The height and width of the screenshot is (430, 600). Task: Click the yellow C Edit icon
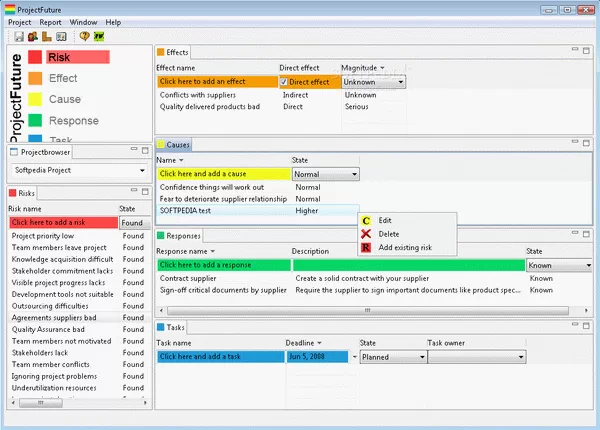(x=366, y=220)
